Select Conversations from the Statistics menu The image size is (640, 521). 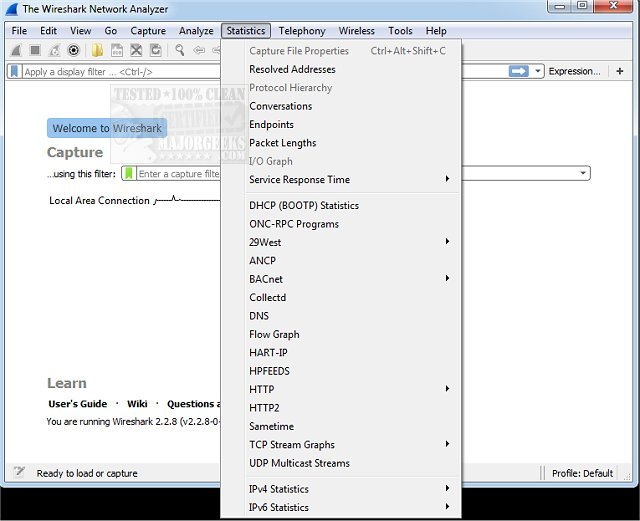(x=281, y=106)
